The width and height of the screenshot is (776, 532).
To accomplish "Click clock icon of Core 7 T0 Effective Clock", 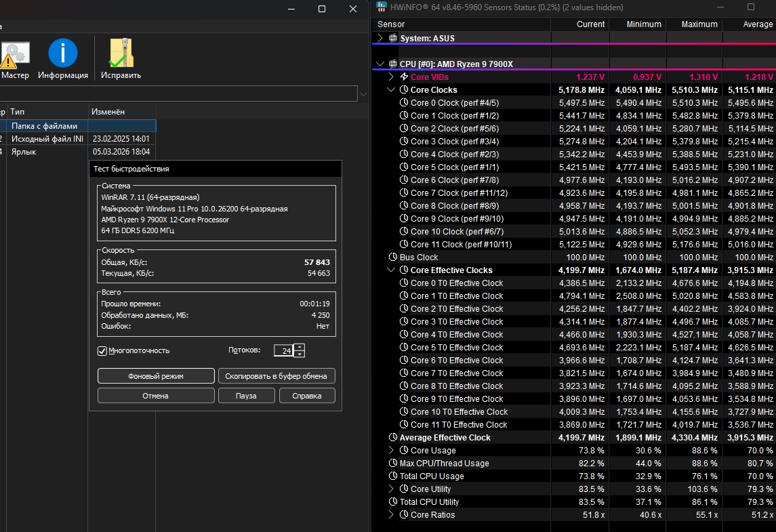I will click(404, 373).
